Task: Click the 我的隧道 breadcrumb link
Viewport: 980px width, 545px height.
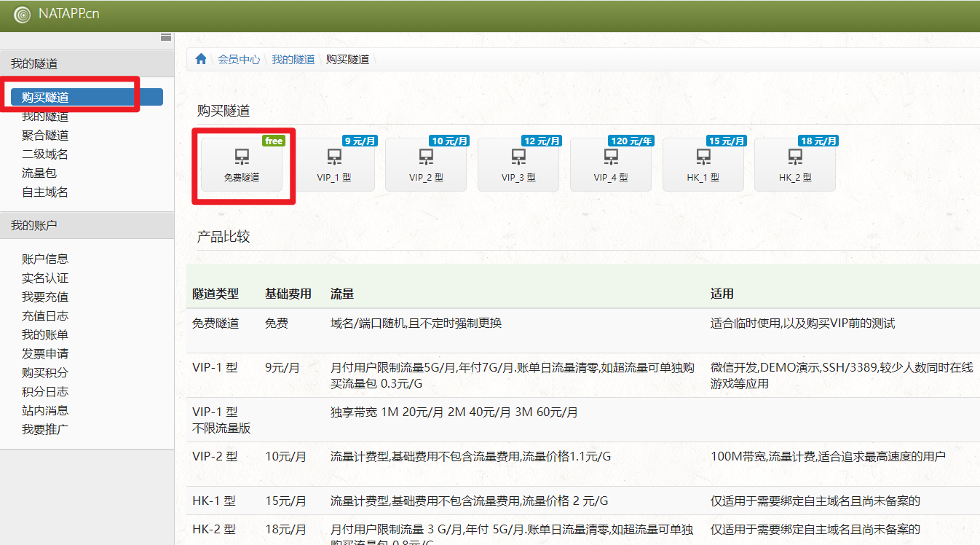Action: 293,60
